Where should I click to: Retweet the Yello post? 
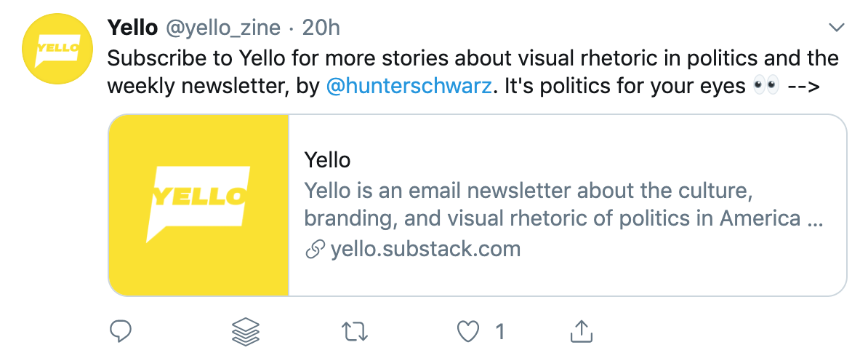pos(355,332)
